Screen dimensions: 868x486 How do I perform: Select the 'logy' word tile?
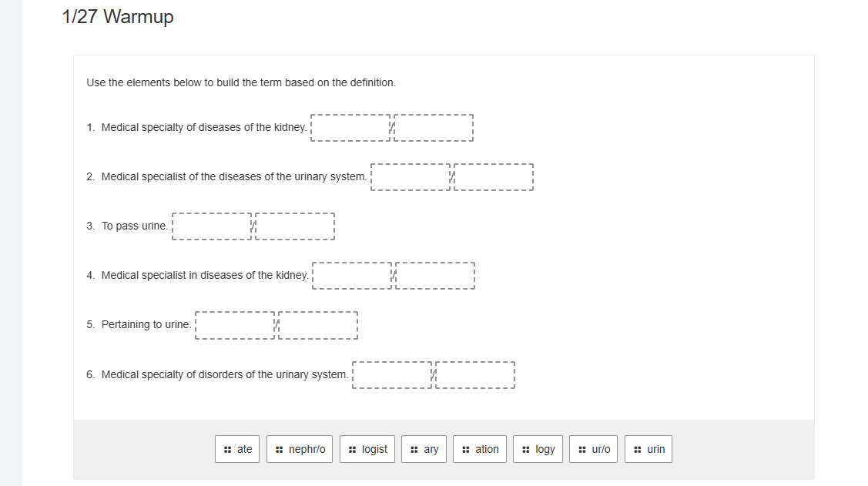538,448
